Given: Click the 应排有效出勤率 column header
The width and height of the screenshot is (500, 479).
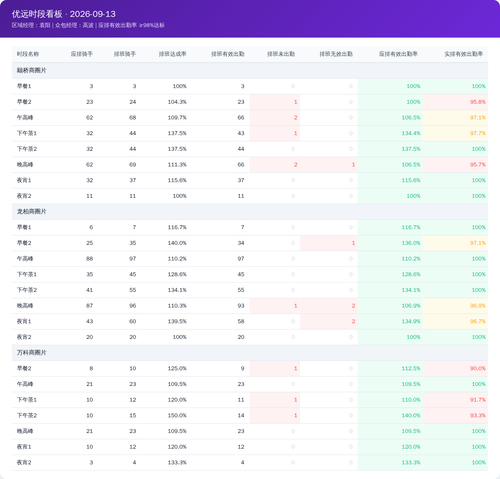Looking at the screenshot, I should (398, 54).
